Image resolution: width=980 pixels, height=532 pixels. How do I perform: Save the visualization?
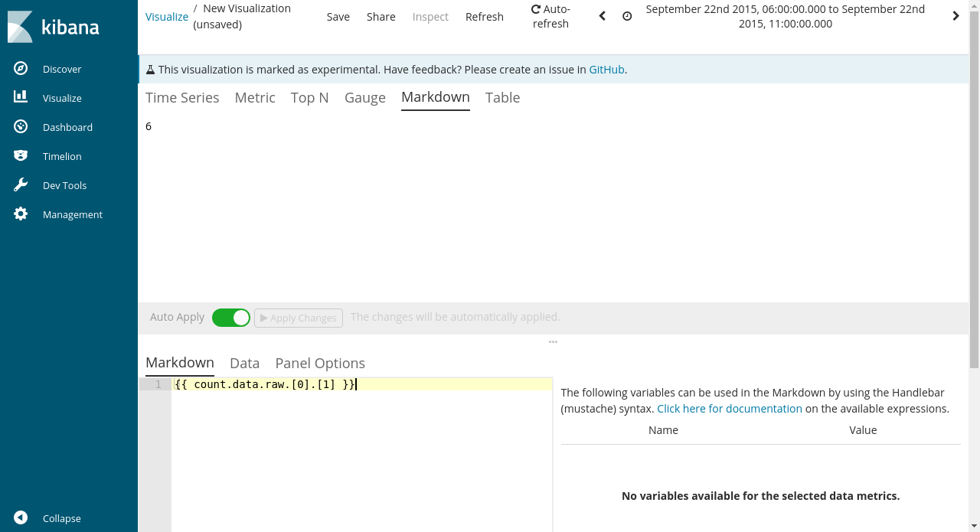pos(338,16)
